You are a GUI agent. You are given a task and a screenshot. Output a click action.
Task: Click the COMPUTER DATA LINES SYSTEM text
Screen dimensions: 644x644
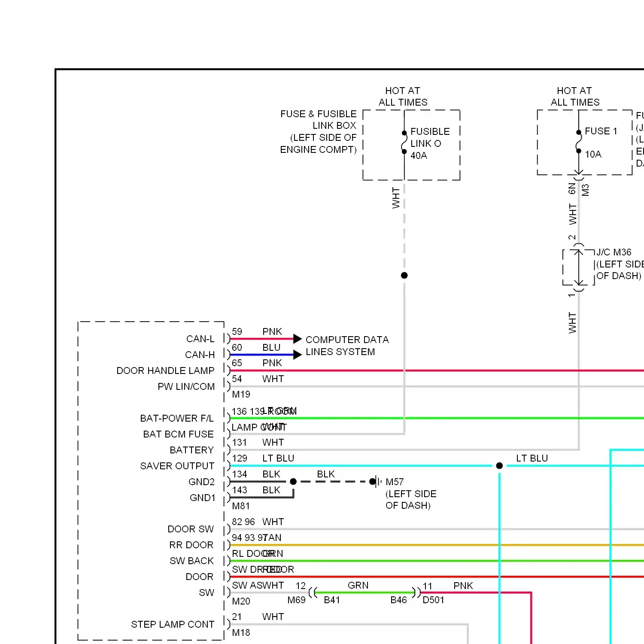[x=347, y=346]
